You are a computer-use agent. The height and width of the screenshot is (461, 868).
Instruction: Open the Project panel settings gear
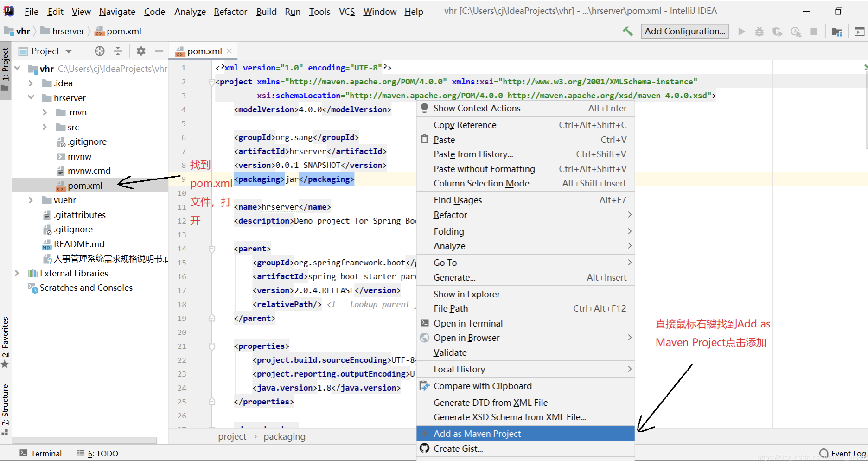[x=140, y=51]
